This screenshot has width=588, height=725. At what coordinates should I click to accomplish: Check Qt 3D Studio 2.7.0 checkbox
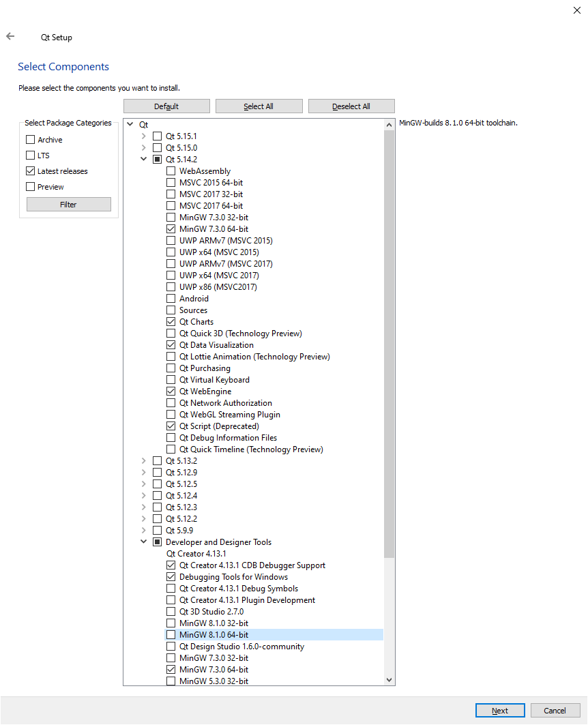coord(171,612)
